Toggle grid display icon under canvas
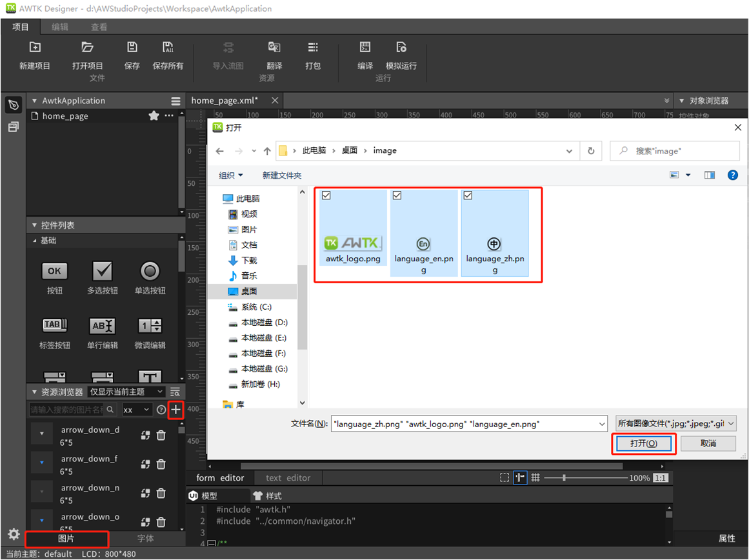Viewport: 749px width, 560px height. [535, 477]
